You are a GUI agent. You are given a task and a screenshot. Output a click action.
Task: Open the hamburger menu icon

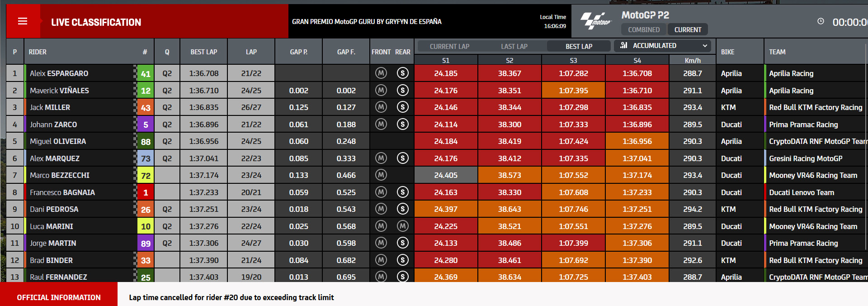(x=23, y=21)
